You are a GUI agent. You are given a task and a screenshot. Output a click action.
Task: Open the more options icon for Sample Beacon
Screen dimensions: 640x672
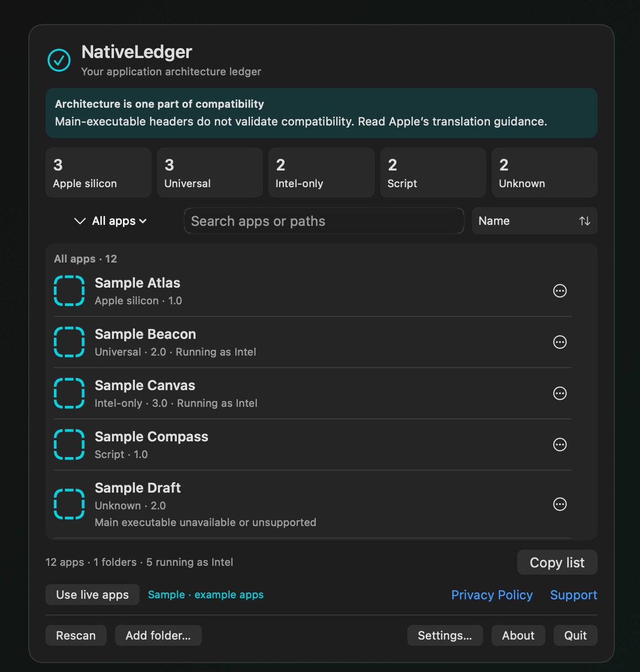pyautogui.click(x=559, y=342)
